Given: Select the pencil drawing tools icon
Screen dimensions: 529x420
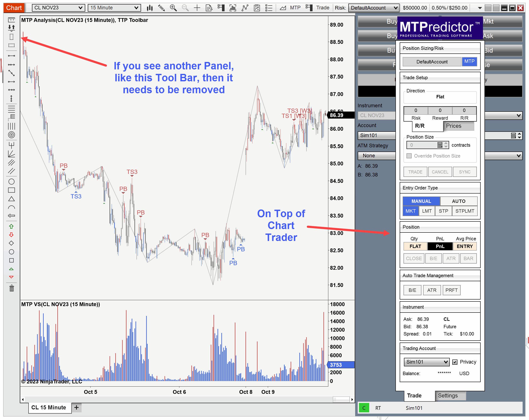Looking at the screenshot, I should point(161,8).
